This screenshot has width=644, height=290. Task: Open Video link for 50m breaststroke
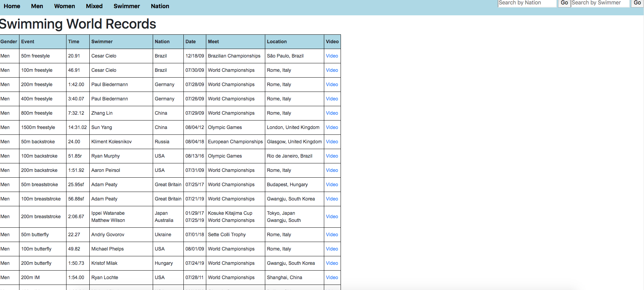click(332, 184)
